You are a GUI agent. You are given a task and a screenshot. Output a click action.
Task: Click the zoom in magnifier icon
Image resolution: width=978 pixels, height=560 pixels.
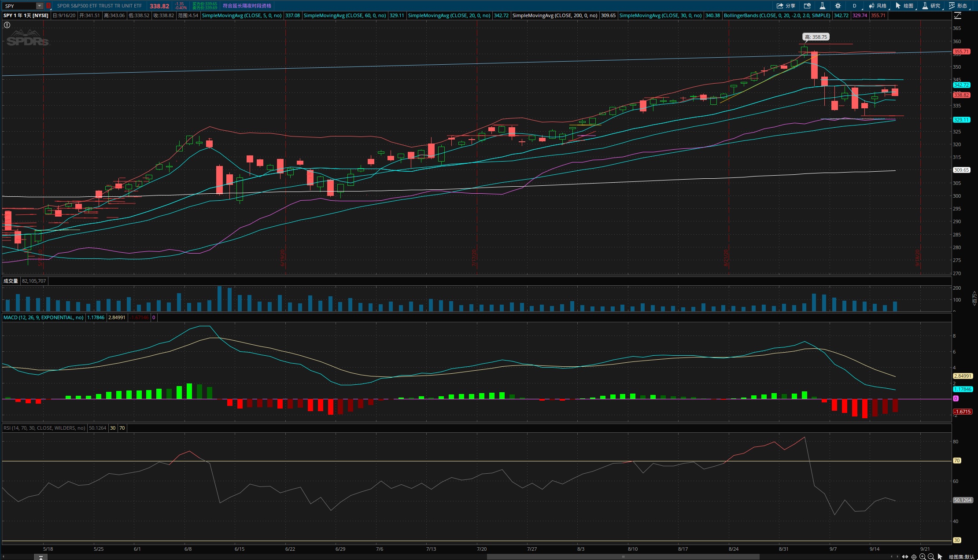[x=923, y=557]
